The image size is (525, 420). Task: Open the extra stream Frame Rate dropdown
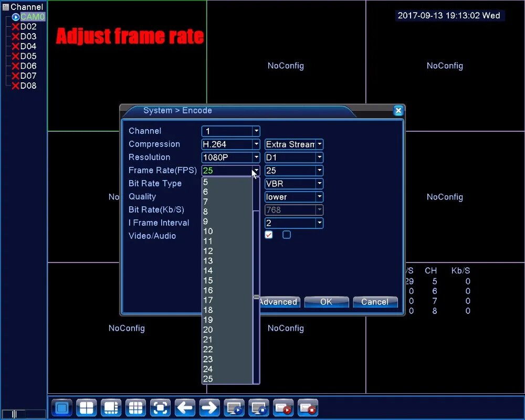(294, 171)
